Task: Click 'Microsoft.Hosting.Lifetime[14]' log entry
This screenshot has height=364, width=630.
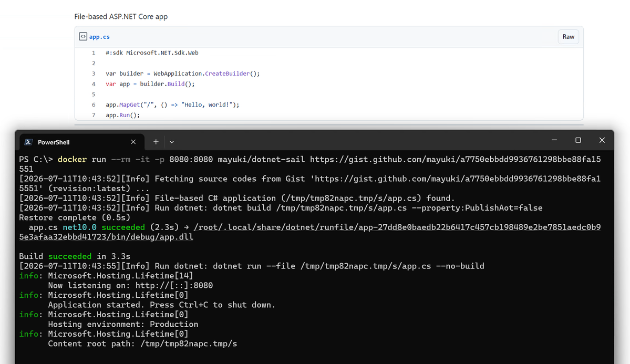Action: click(120, 276)
